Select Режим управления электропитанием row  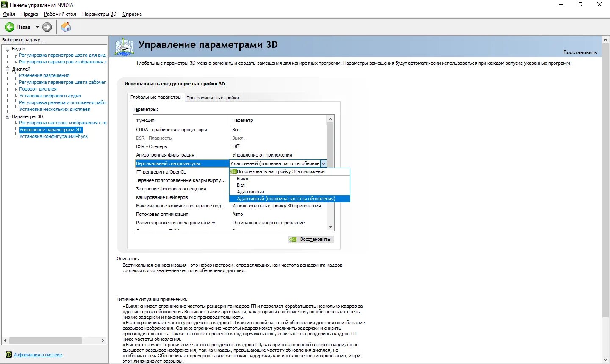click(x=230, y=223)
